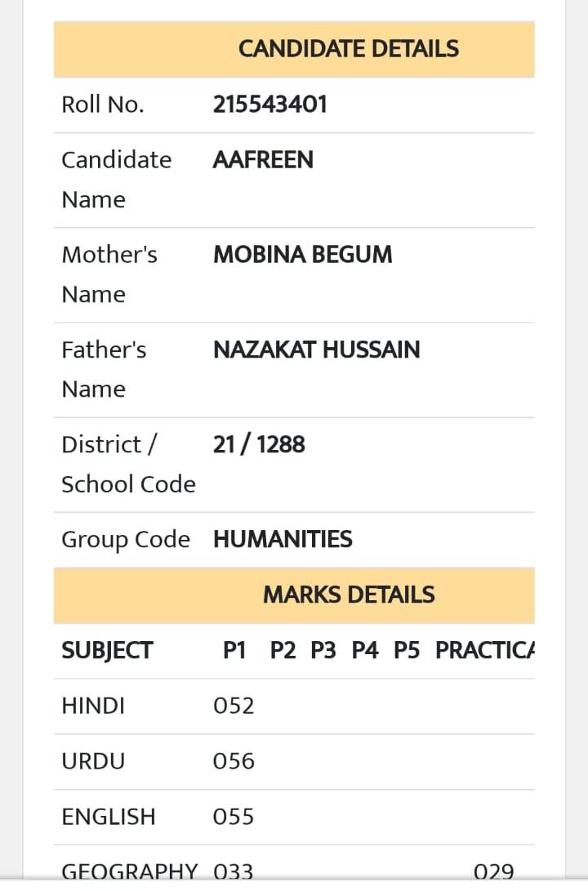
Task: Click URDU marks value 056
Action: coord(234,761)
